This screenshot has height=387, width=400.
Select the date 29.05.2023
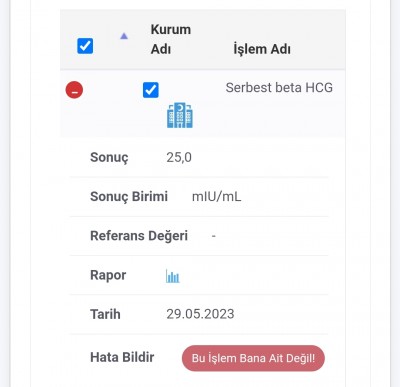[x=200, y=314]
